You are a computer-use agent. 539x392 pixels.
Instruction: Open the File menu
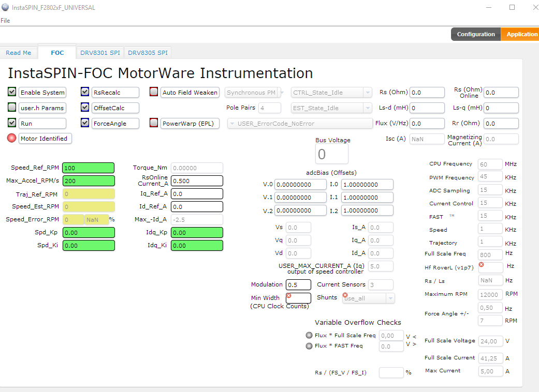pos(5,21)
